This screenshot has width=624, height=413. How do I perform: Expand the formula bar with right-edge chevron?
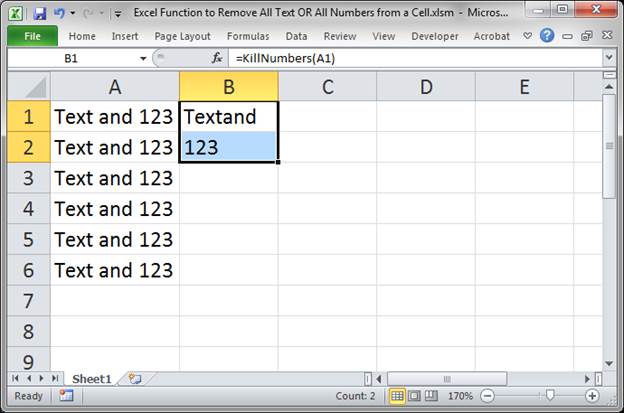(609, 59)
